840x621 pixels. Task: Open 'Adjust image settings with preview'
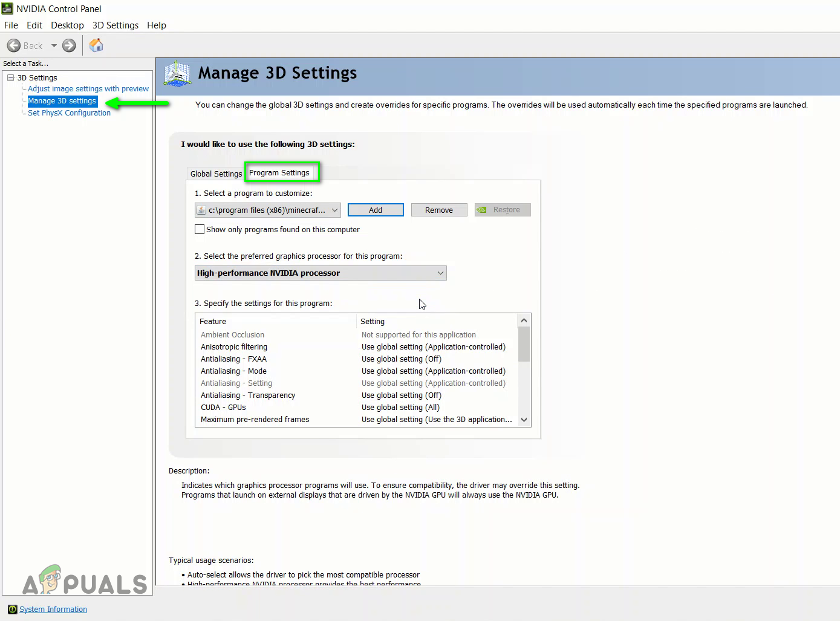(88, 88)
